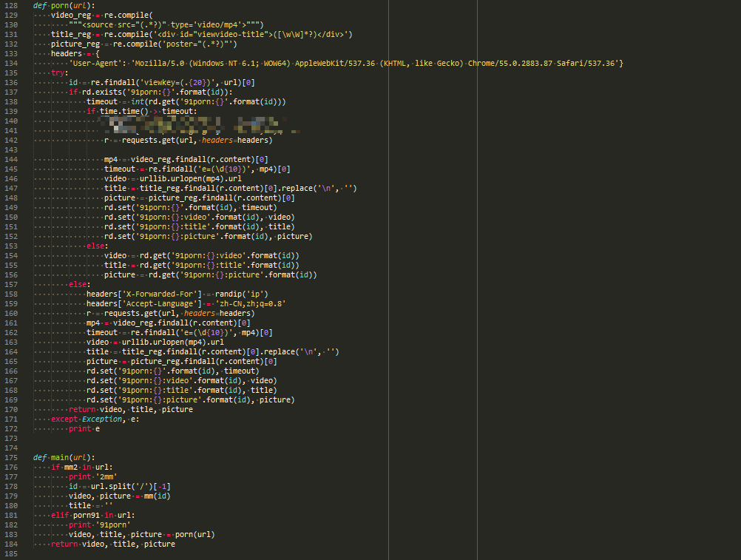Click 'rd.set' ':picture' on line 152

209,236
